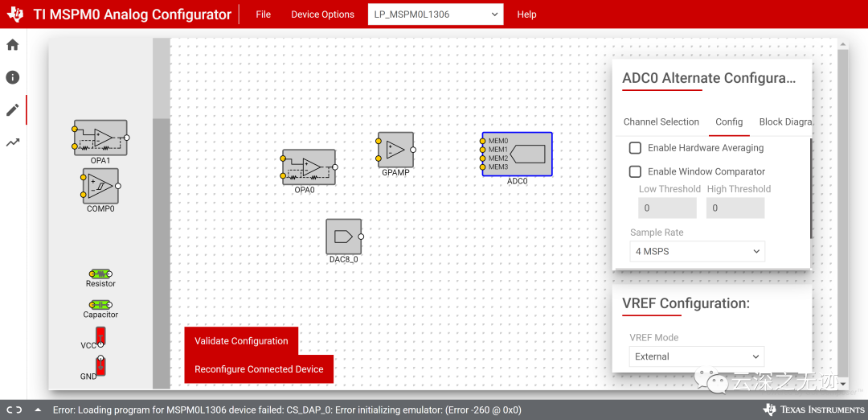The width and height of the screenshot is (868, 420).
Task: Switch to the Block Diagram tab
Action: [x=785, y=122]
